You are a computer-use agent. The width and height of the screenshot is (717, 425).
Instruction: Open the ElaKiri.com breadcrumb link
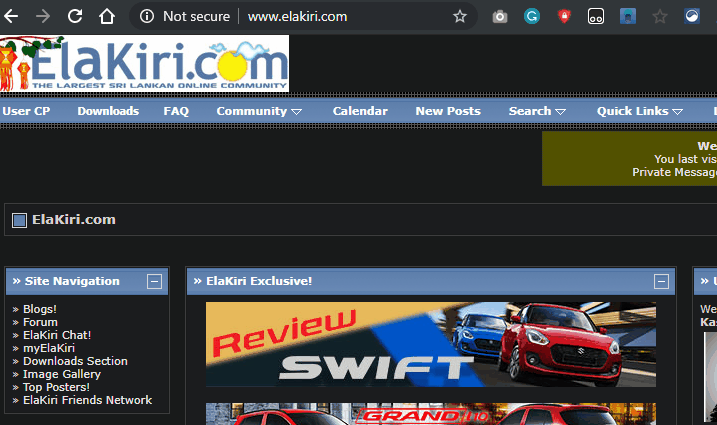(x=74, y=220)
